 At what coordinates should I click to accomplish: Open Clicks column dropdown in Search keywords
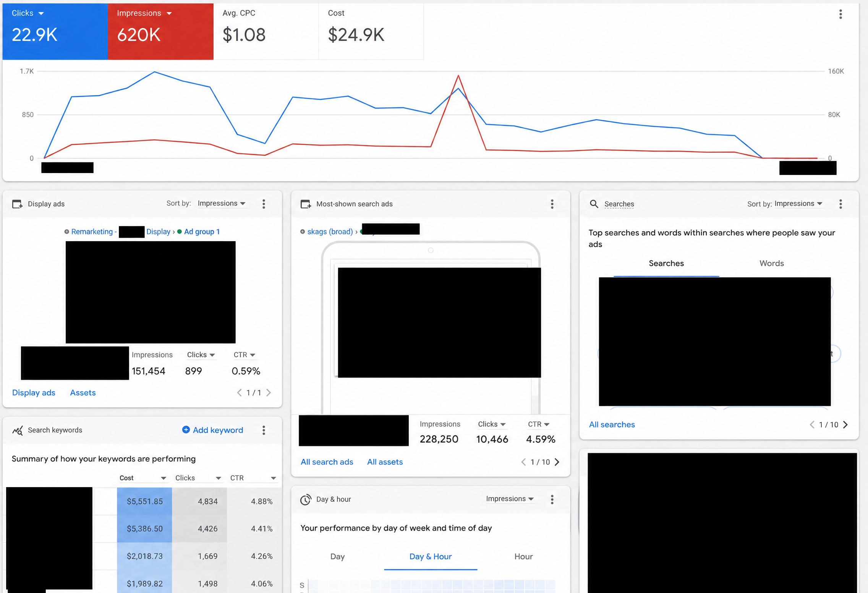(x=198, y=478)
